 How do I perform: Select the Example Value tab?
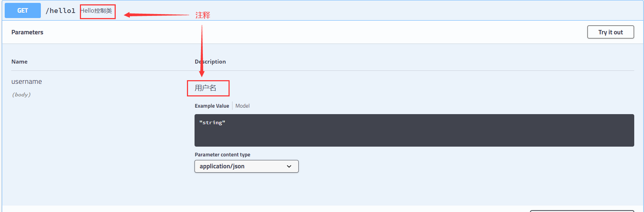pos(212,106)
